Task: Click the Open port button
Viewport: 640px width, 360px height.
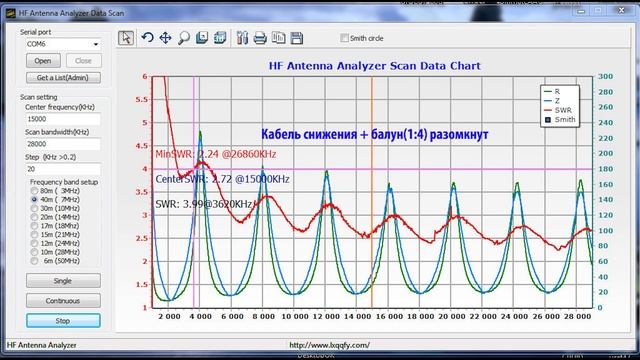Action: [43, 61]
